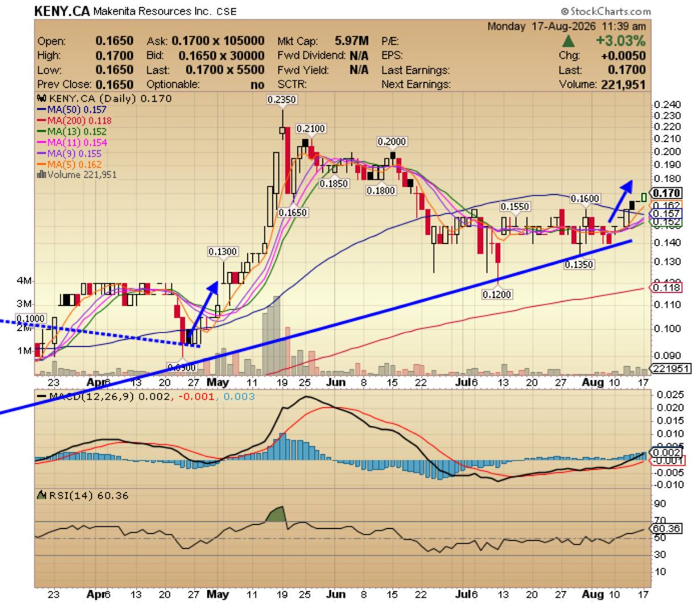The image size is (700, 603).
Task: Click the SCTR label
Action: (292, 85)
